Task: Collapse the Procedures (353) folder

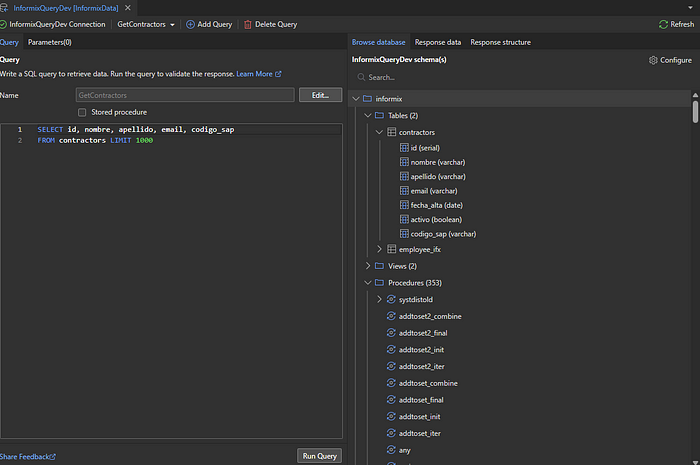Action: click(367, 283)
